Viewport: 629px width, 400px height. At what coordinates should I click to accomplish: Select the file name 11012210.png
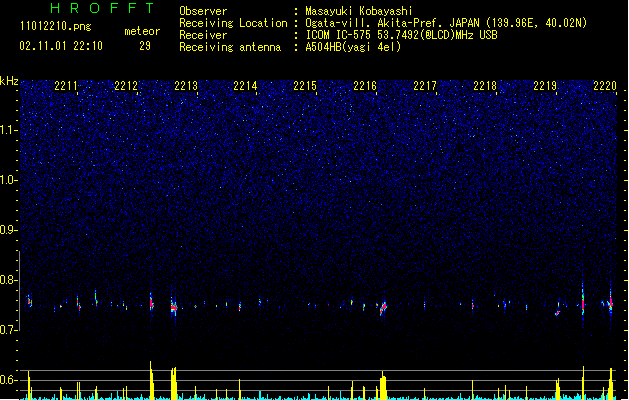pyautogui.click(x=56, y=26)
